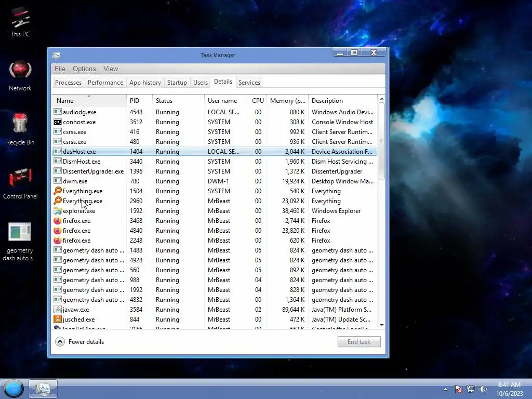Click Task Manager title bar icon

click(56, 55)
